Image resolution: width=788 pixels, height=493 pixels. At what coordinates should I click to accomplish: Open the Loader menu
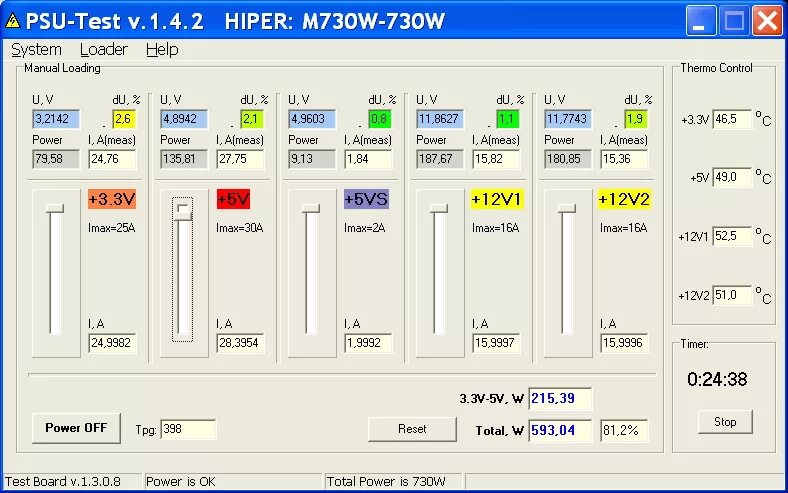click(104, 49)
